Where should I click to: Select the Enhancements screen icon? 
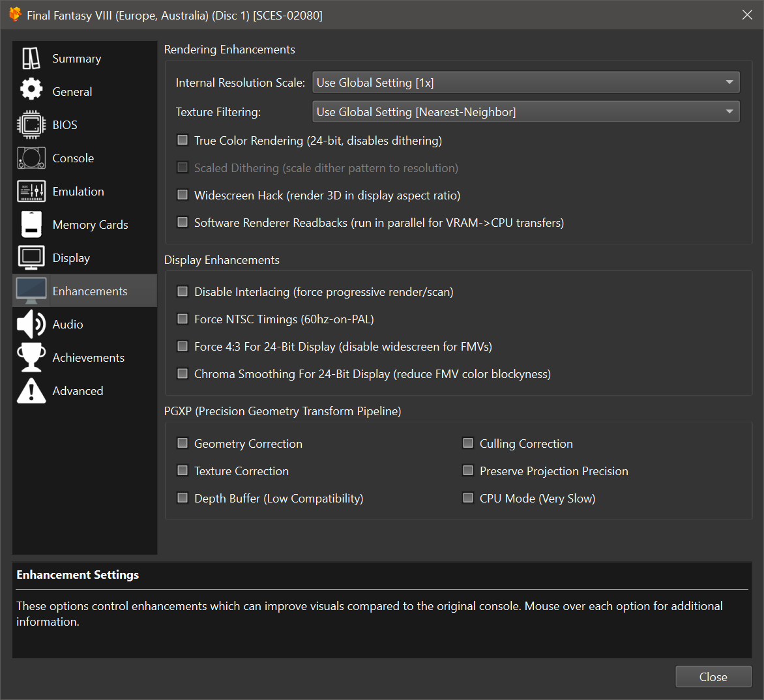pyautogui.click(x=31, y=291)
